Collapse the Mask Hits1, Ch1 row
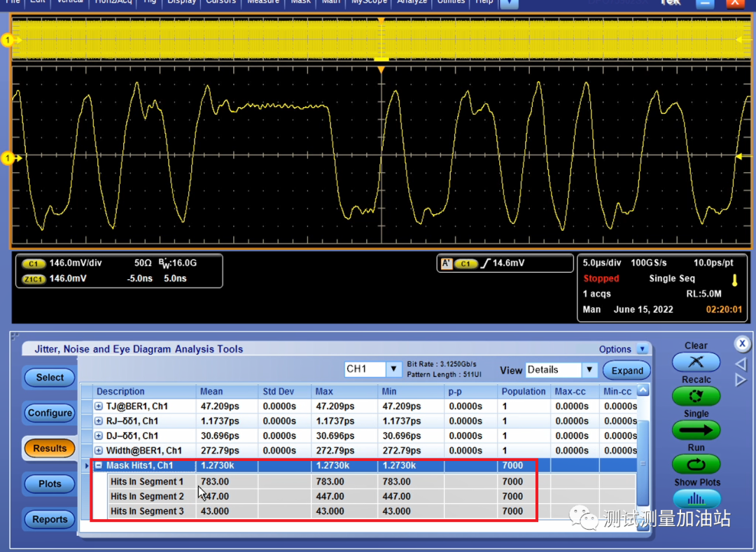756x552 pixels. tap(99, 465)
